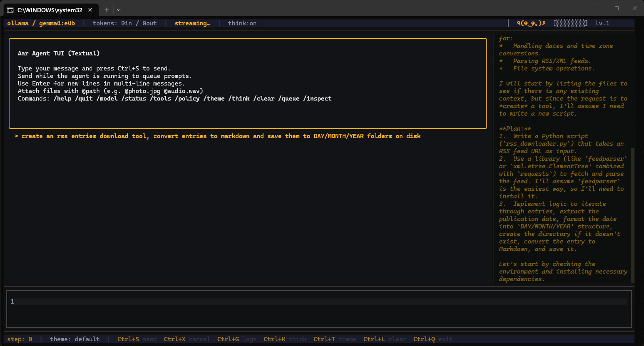
Task: Close the C:\WINDOWS\system32 tab
Action: (90, 10)
